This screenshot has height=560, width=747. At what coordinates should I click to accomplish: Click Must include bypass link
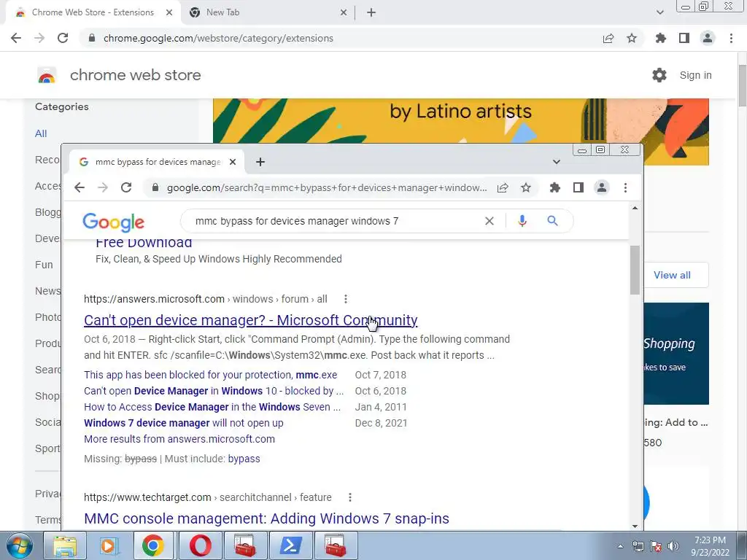click(x=244, y=459)
